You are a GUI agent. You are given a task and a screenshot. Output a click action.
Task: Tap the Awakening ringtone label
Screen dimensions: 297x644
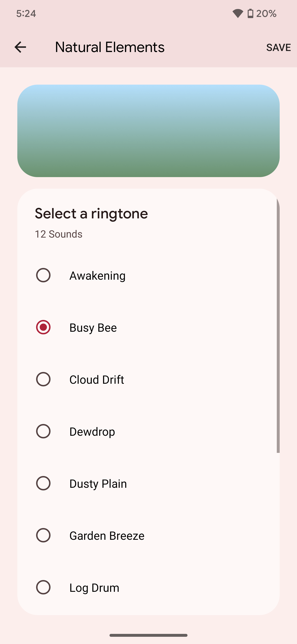pos(97,276)
